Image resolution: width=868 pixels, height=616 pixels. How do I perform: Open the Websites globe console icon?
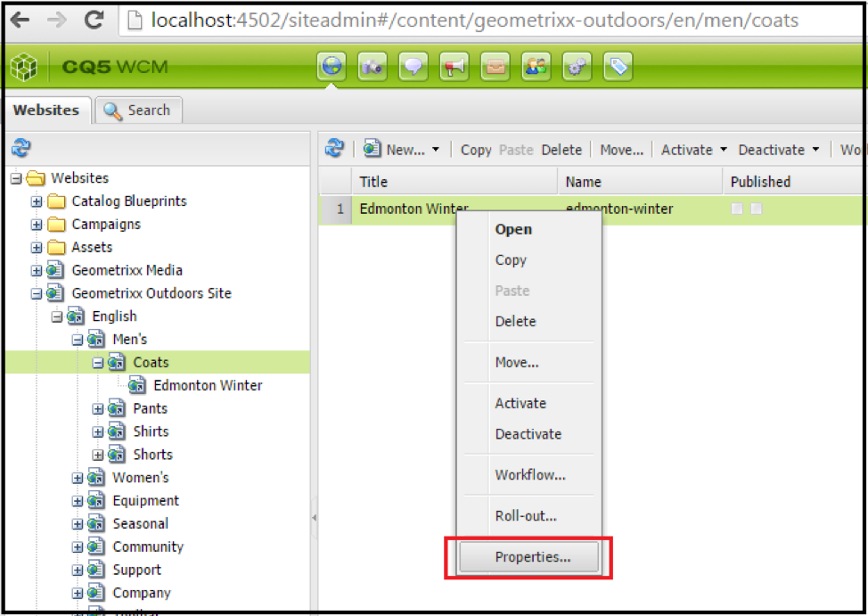click(x=332, y=65)
